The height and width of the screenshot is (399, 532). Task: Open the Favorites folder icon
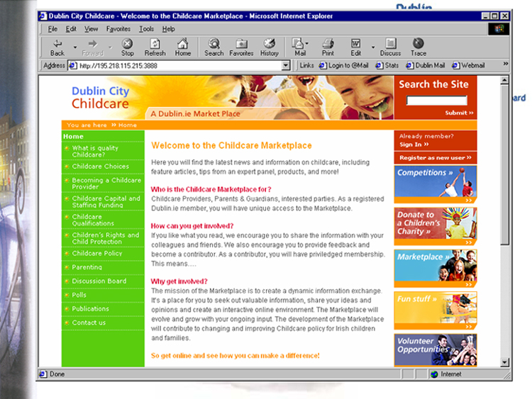pos(241,44)
